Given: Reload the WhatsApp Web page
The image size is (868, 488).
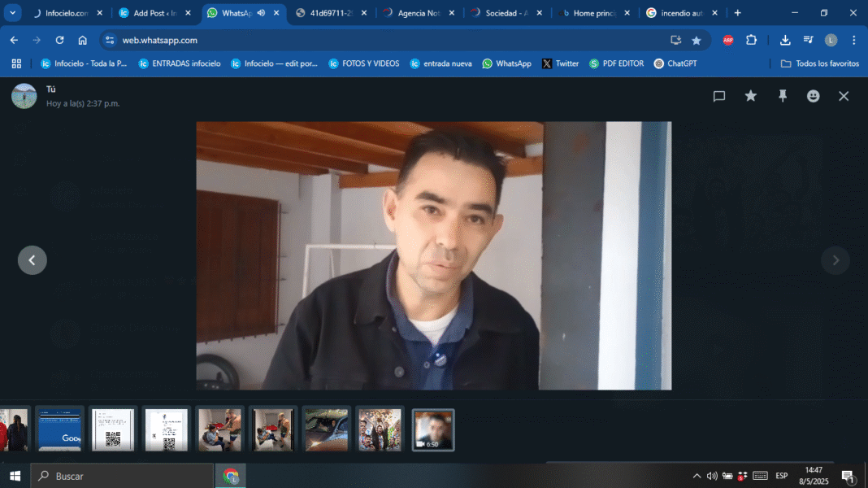Looking at the screenshot, I should point(59,41).
